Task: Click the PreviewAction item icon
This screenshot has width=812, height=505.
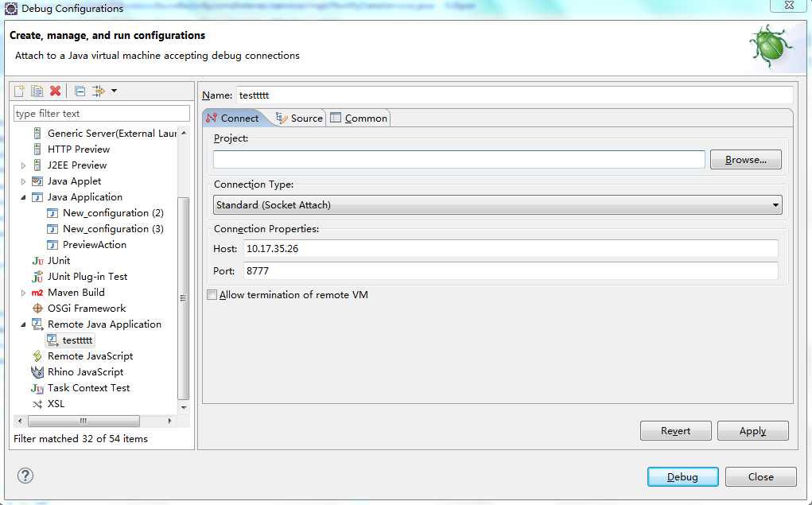Action: coord(52,245)
